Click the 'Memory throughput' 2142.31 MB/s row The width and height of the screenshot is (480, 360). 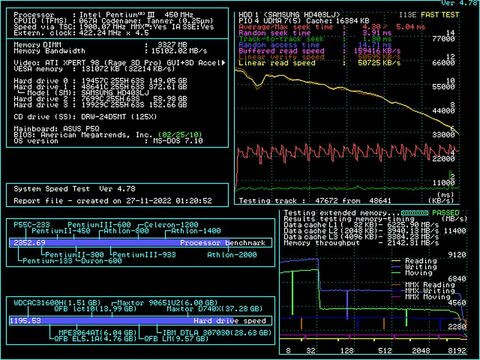361,243
